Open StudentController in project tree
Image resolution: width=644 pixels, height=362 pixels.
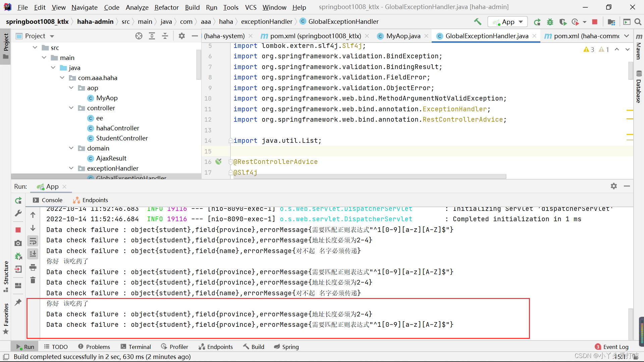122,138
